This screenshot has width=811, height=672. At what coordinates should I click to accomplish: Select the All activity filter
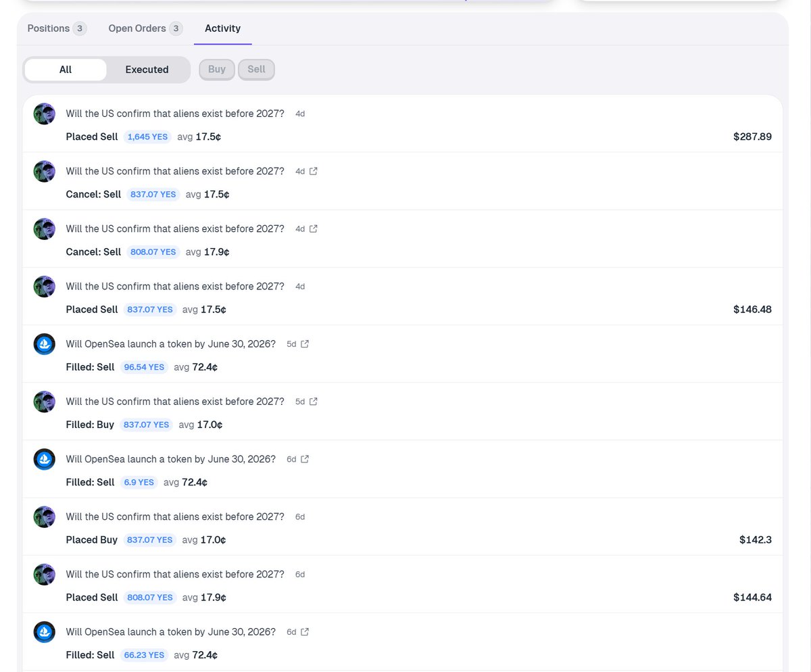point(66,70)
